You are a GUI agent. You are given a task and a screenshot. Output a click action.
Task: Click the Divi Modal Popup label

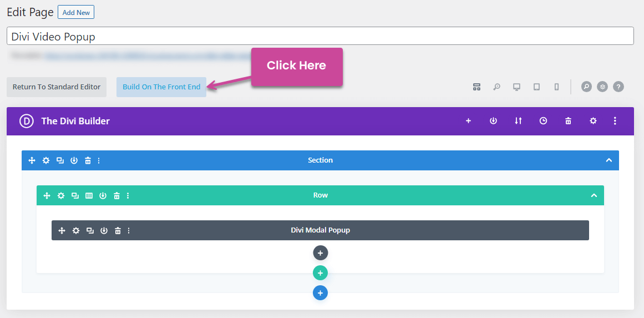point(321,230)
